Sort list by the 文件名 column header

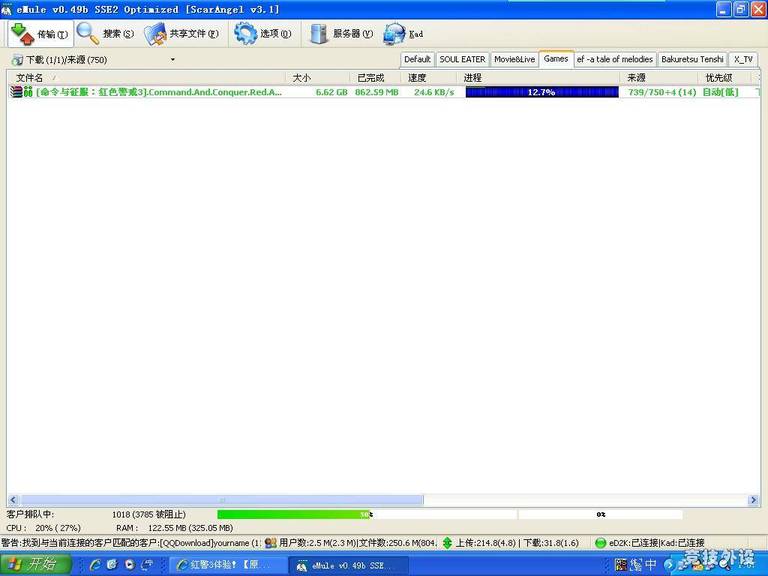pyautogui.click(x=30, y=78)
